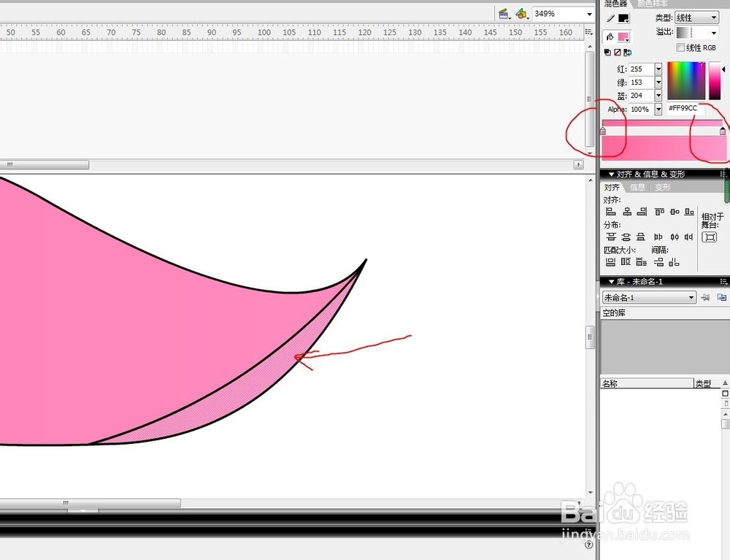Click the 类型 column header in library
The height and width of the screenshot is (560, 730).
pos(706,383)
